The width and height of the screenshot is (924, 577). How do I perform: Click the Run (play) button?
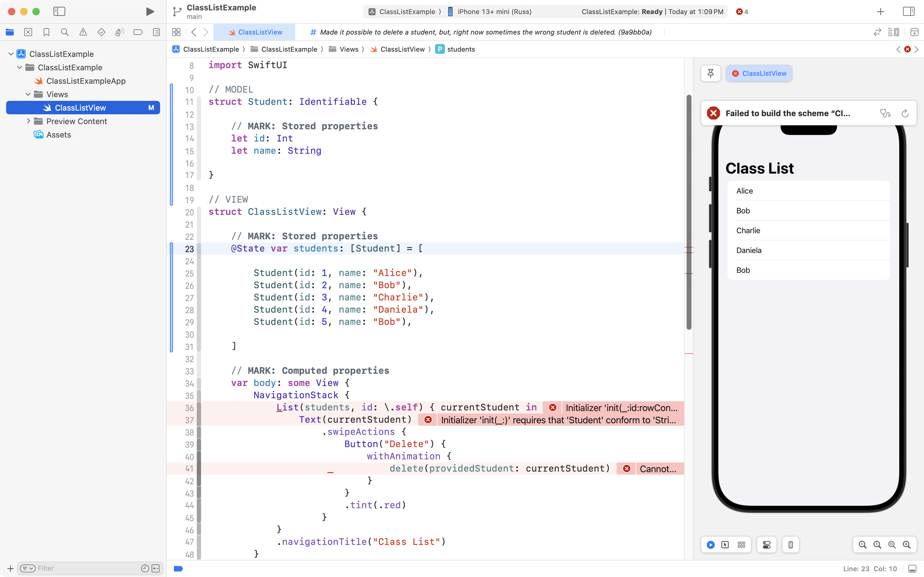[150, 11]
